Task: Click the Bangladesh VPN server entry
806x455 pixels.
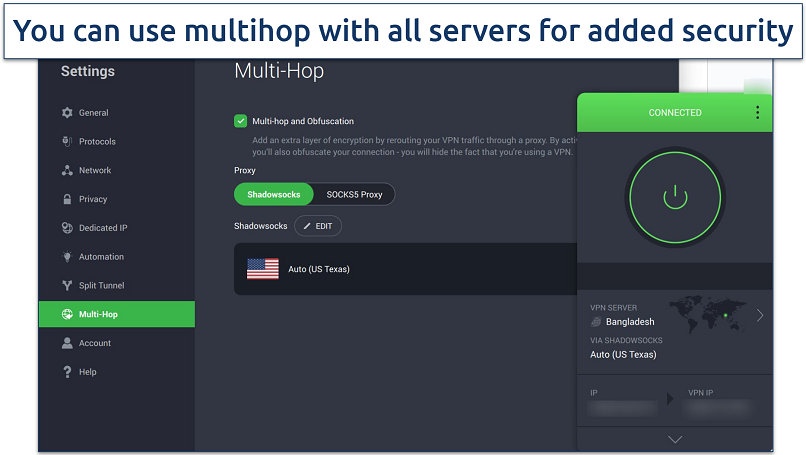Action: point(630,322)
